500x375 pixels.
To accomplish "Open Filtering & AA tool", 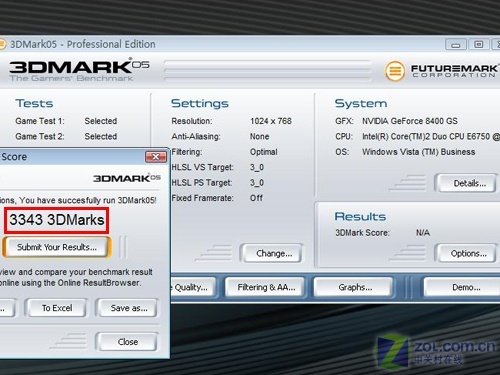I will [266, 287].
